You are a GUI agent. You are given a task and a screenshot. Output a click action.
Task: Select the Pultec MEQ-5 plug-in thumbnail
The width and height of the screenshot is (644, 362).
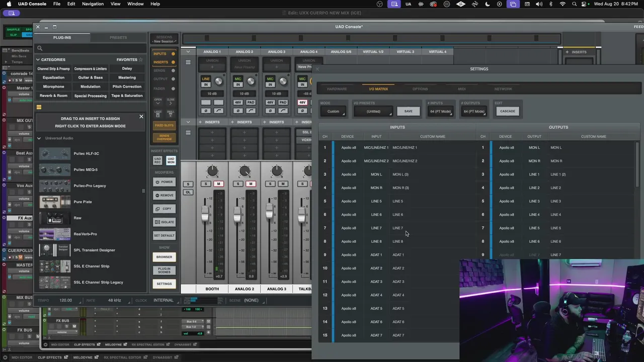point(55,169)
